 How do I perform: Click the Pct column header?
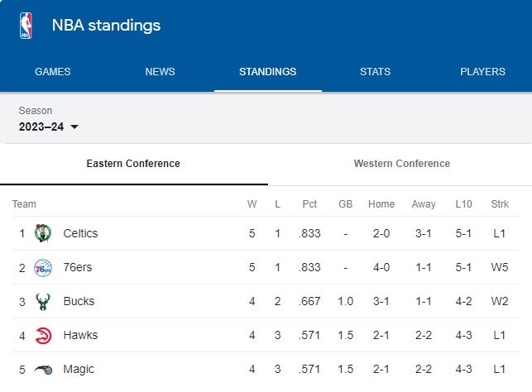click(309, 204)
